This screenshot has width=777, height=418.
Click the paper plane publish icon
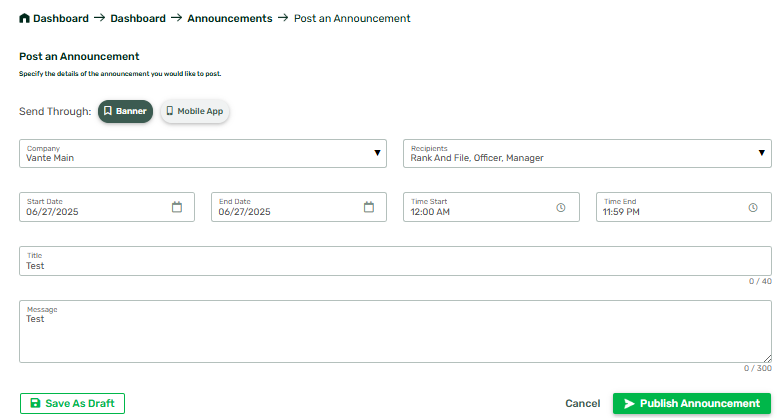pyautogui.click(x=629, y=404)
